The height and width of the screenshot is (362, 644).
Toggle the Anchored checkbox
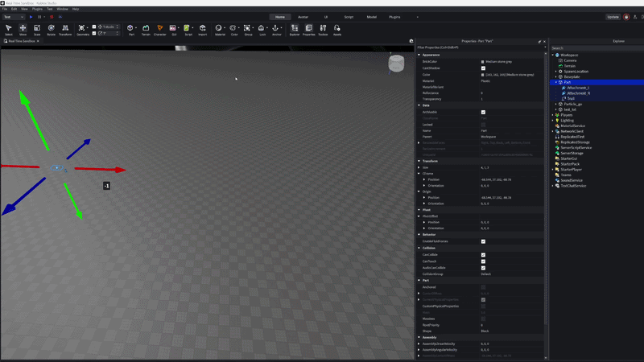[483, 287]
